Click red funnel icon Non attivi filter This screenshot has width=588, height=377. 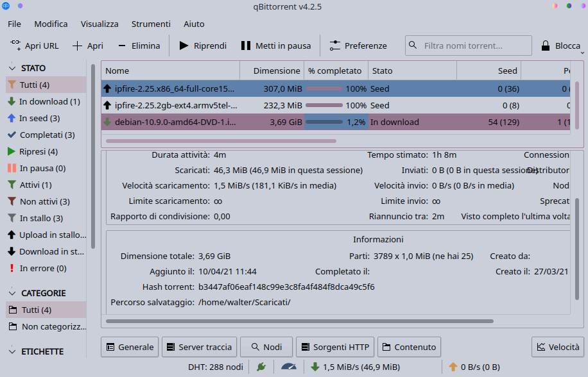click(12, 201)
